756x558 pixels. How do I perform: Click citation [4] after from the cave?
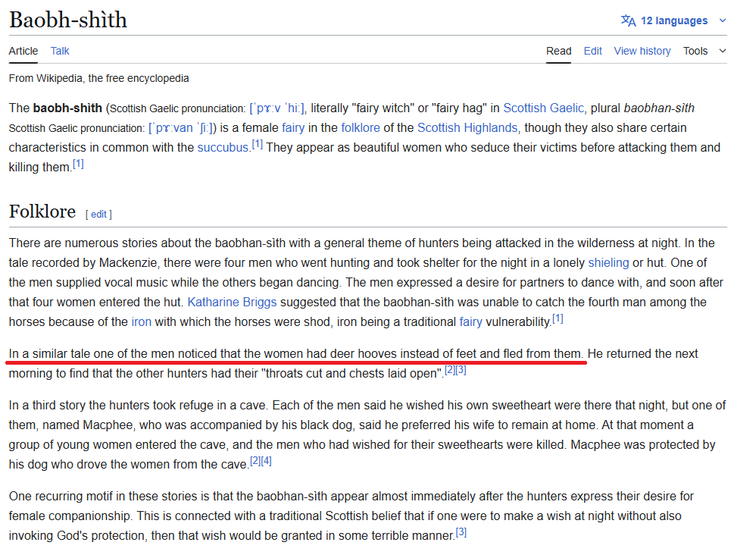(x=266, y=461)
